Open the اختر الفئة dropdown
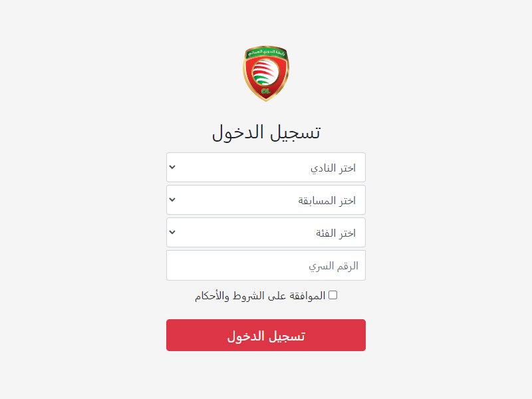This screenshot has width=532, height=399. point(266,232)
